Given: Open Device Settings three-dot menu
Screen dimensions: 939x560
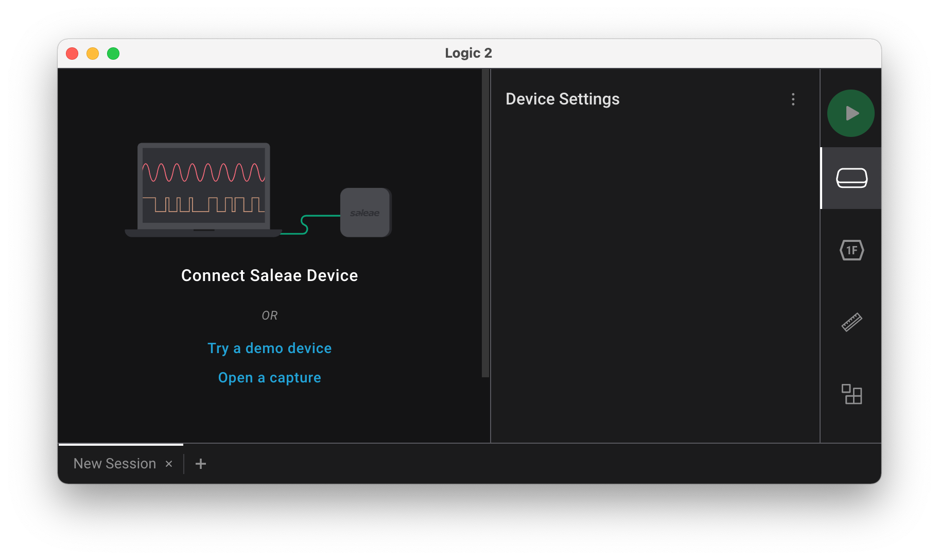Looking at the screenshot, I should (793, 99).
